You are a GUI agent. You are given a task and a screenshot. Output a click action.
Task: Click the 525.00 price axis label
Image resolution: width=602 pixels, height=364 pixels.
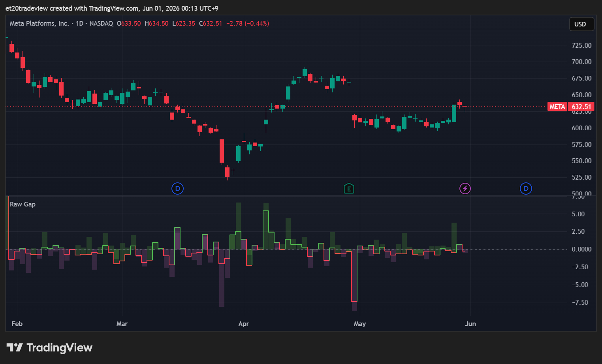tap(581, 177)
